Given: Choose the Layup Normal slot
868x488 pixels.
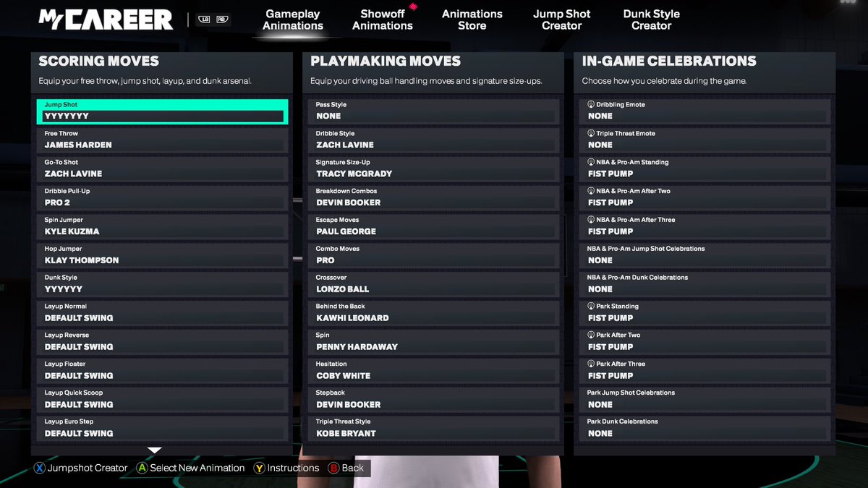Looking at the screenshot, I should coord(162,314).
